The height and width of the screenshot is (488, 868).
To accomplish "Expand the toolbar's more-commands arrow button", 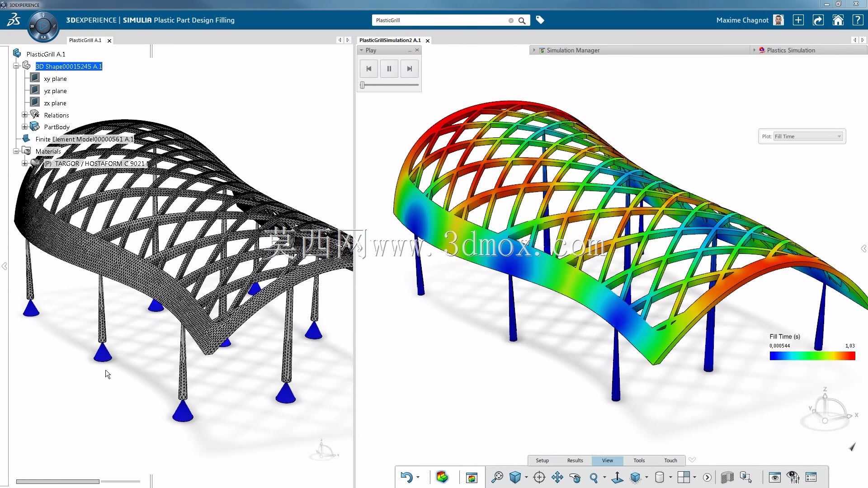I will (707, 477).
